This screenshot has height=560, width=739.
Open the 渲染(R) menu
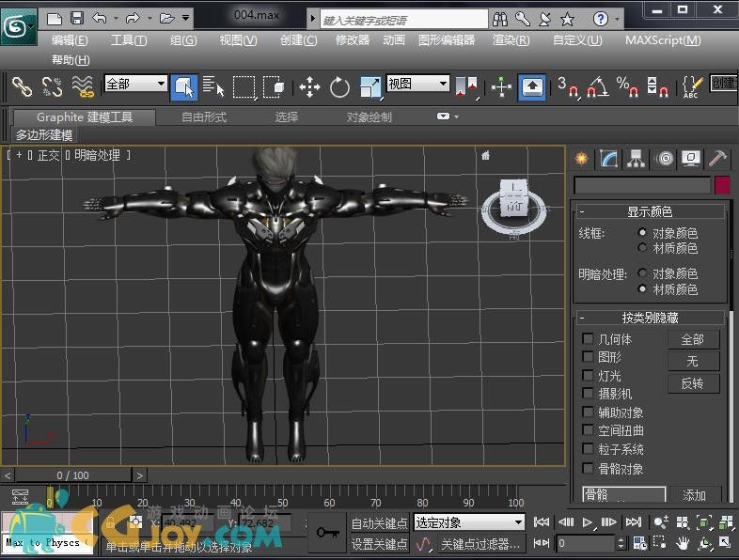pos(511,40)
